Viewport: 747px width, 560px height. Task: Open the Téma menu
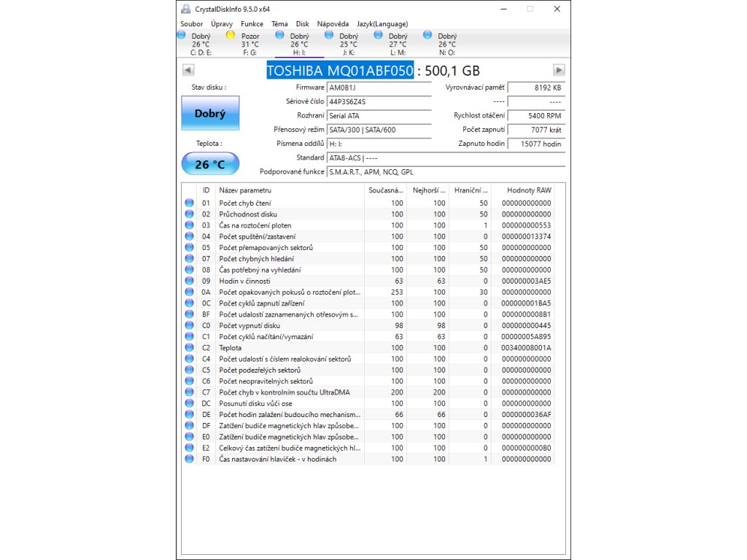[x=279, y=24]
